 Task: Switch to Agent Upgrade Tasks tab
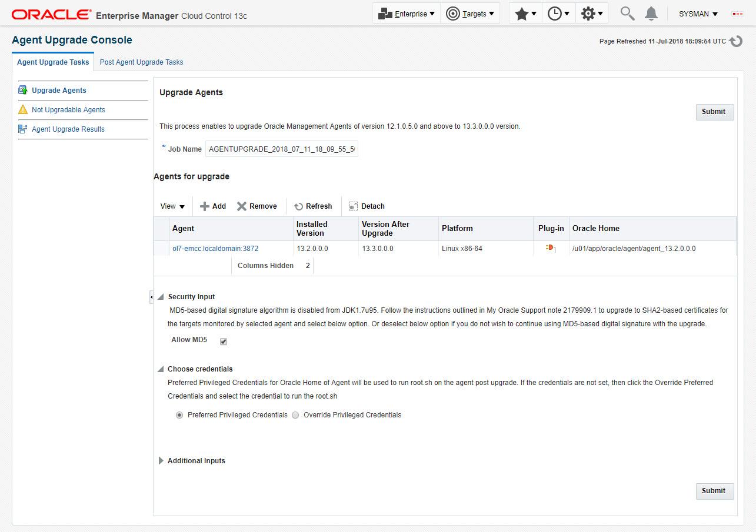point(53,62)
